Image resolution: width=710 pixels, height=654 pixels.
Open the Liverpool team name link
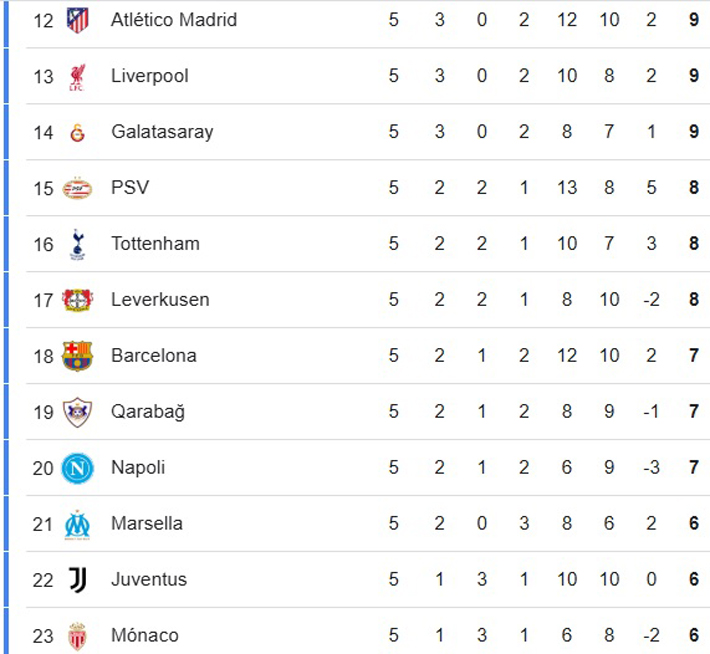point(150,76)
